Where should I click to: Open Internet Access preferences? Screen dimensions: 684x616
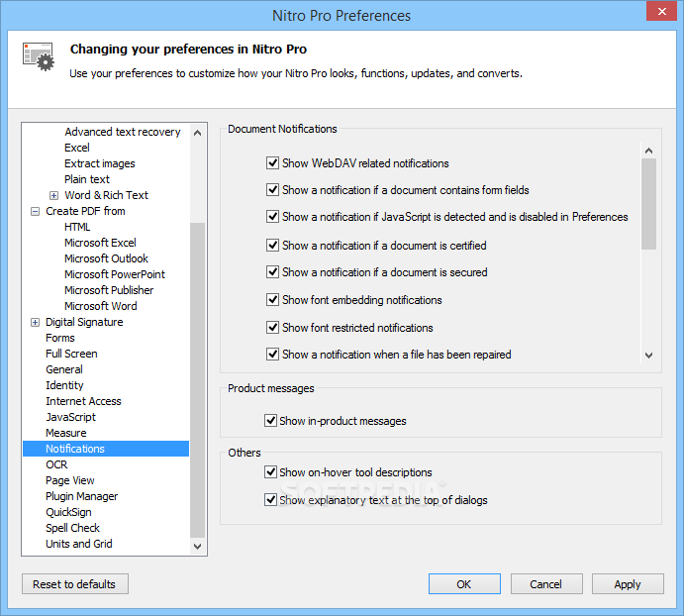[83, 401]
